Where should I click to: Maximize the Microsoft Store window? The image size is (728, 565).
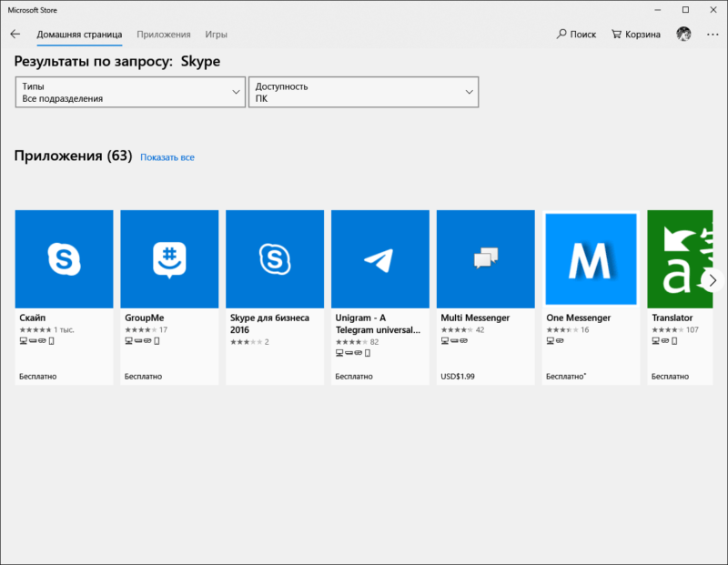[x=686, y=10]
